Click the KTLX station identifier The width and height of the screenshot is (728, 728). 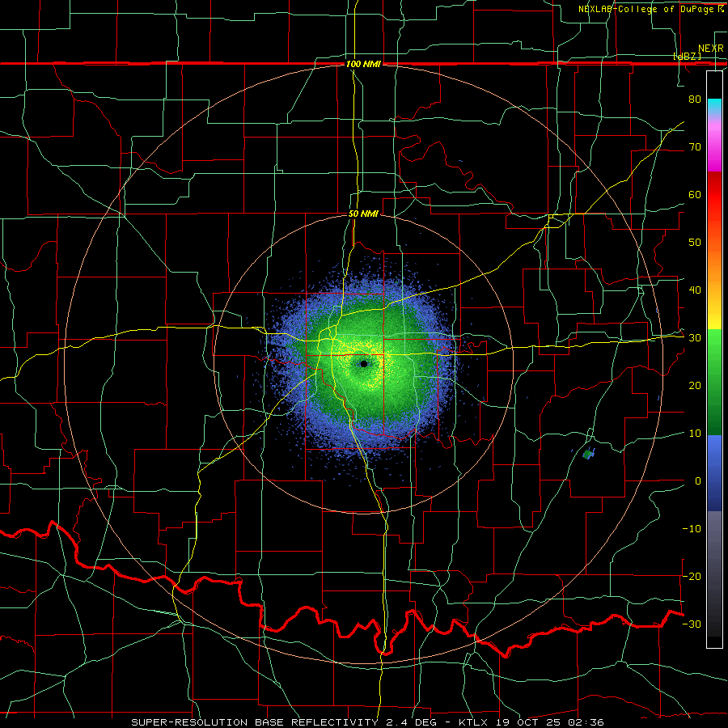coord(472,722)
